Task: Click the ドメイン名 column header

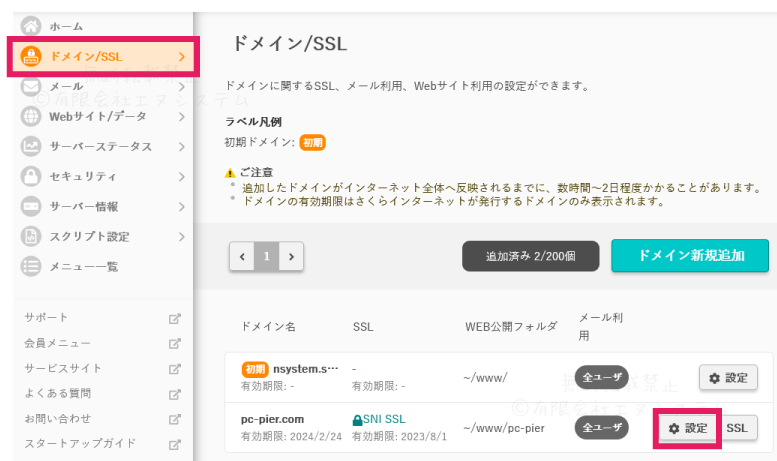Action: click(x=268, y=327)
